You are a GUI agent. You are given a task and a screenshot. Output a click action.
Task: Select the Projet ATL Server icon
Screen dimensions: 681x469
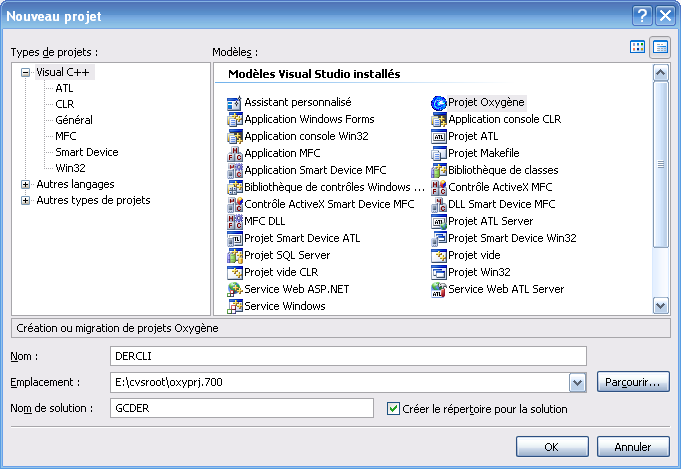439,221
